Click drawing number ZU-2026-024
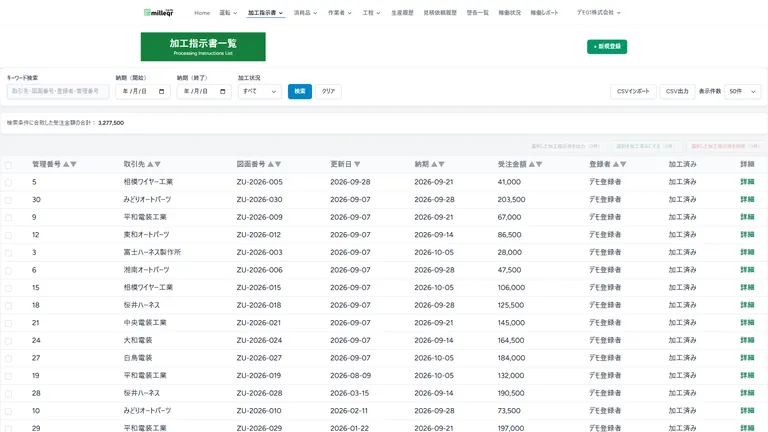The image size is (768, 432). click(x=259, y=340)
